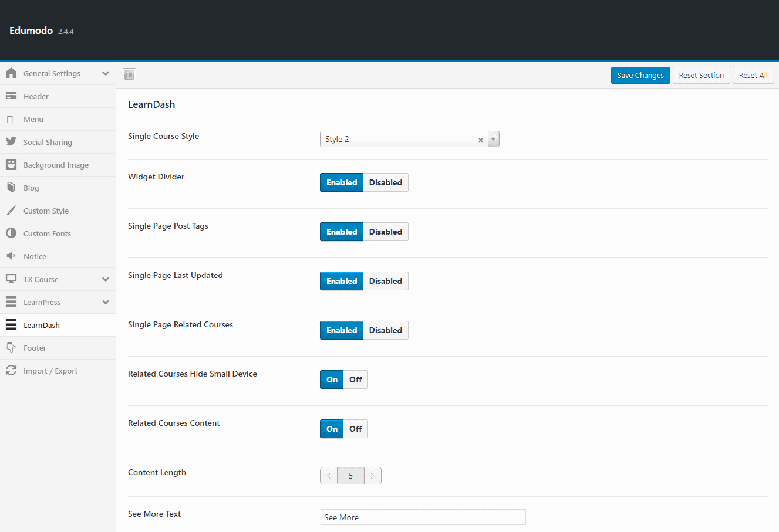Click the half-circle icon beside Custom Fonts
Image resolution: width=779 pixels, height=532 pixels.
click(x=11, y=233)
